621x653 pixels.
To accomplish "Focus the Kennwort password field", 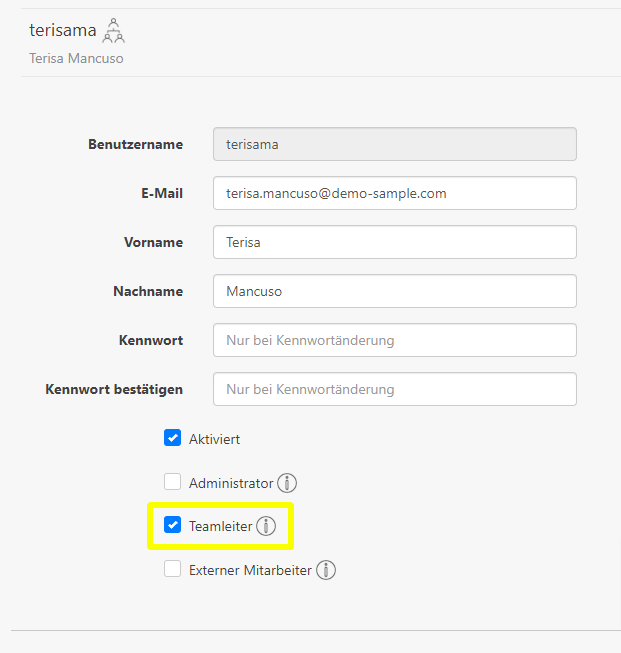I will point(394,340).
